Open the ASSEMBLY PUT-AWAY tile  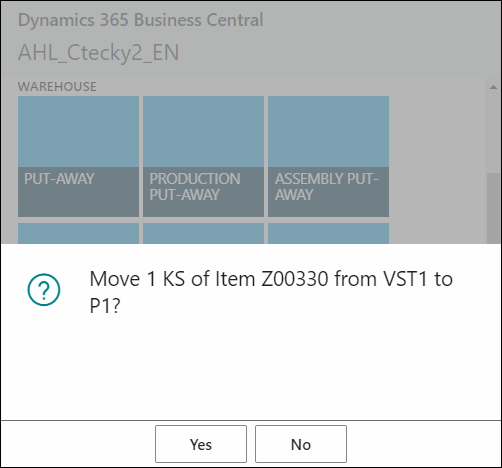click(328, 156)
